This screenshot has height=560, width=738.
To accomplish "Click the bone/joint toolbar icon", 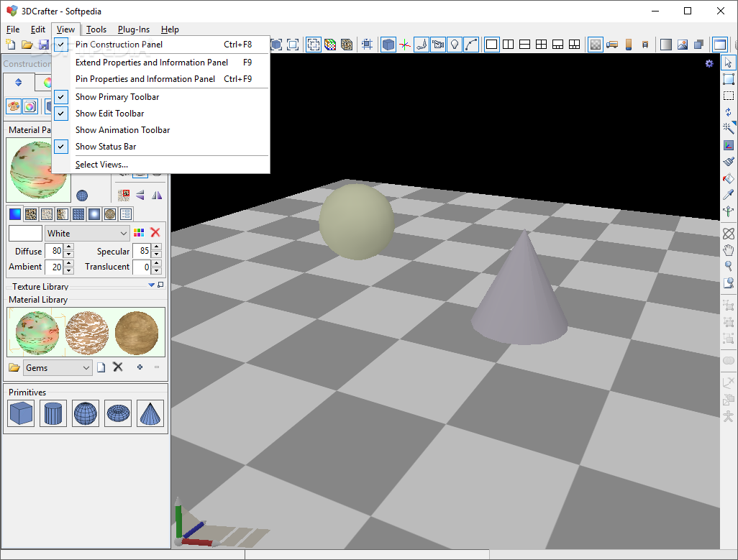I will coord(422,45).
